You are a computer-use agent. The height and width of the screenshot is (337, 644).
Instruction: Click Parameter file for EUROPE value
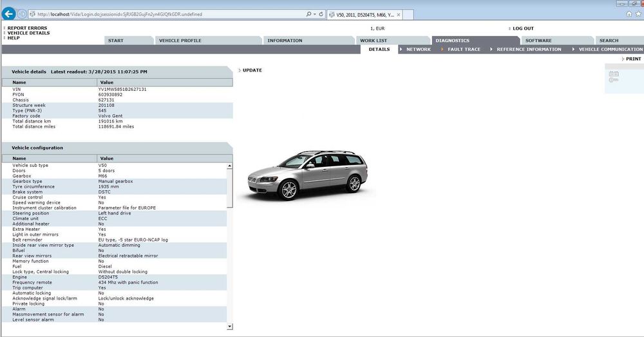pos(127,208)
